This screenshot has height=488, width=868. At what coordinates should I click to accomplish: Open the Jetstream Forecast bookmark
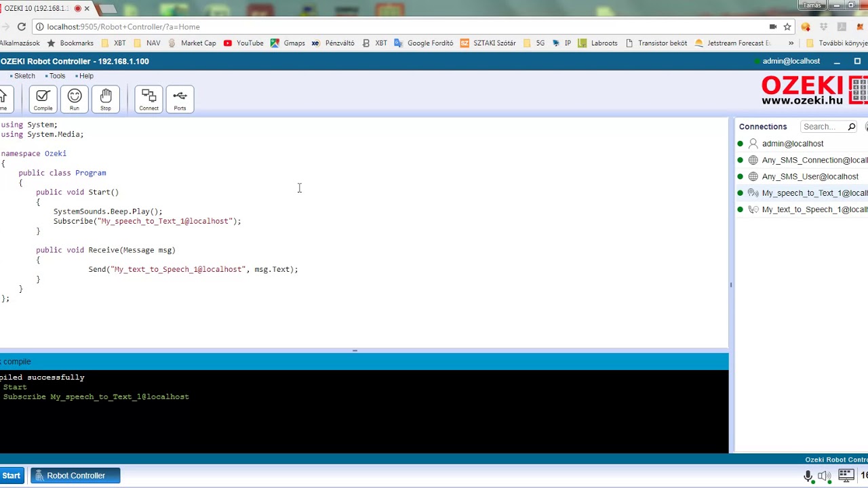[732, 43]
